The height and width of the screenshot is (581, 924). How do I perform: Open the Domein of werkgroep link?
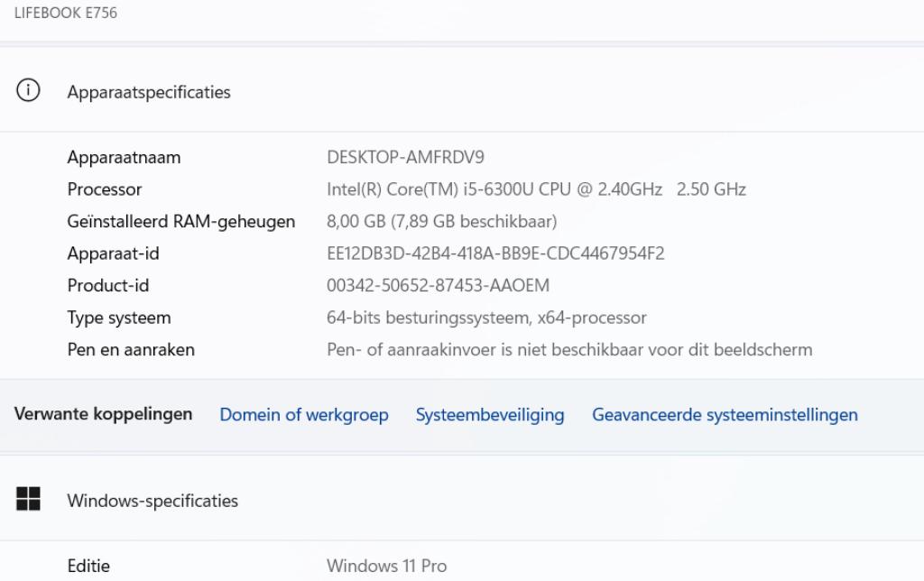coord(304,415)
